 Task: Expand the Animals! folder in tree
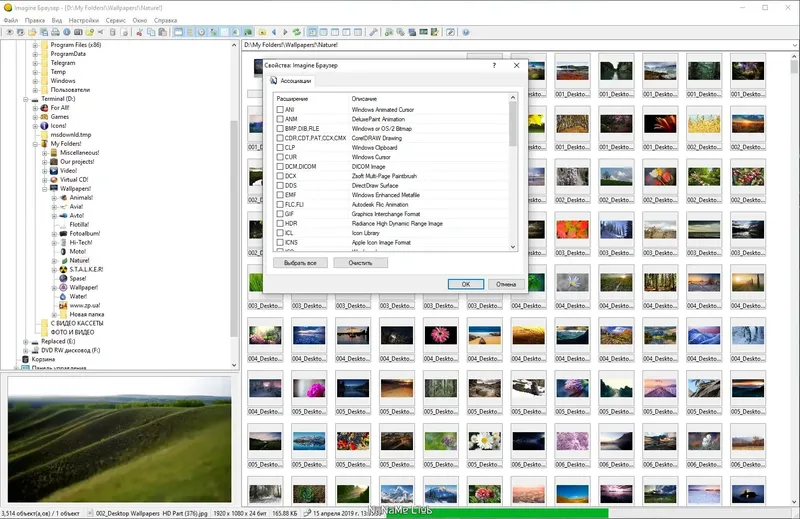tap(53, 198)
